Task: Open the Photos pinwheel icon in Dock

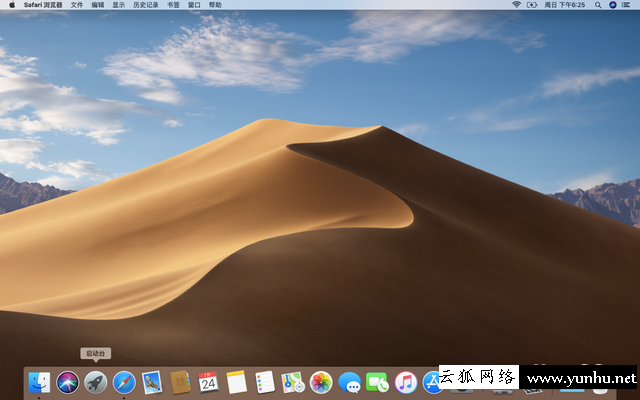Action: click(x=321, y=382)
